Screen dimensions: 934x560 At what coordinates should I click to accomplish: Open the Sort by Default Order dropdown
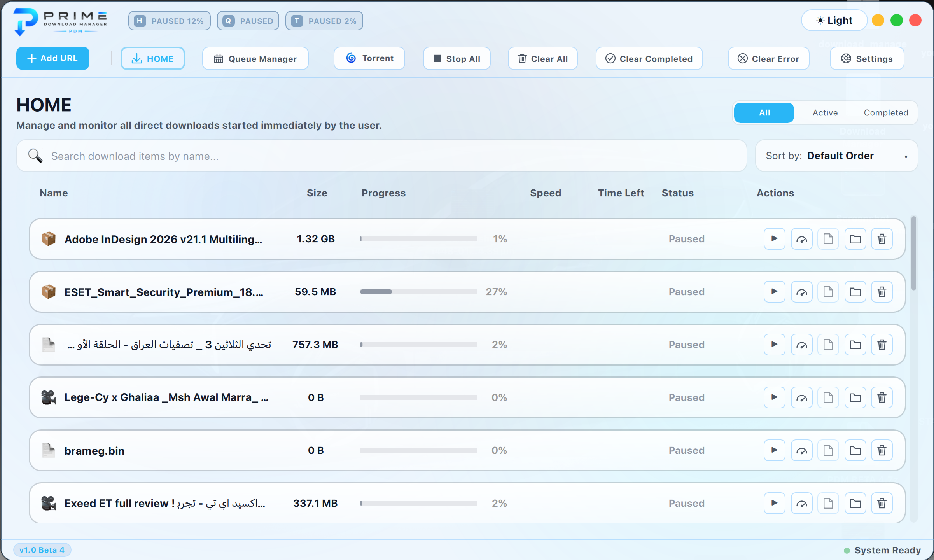836,156
